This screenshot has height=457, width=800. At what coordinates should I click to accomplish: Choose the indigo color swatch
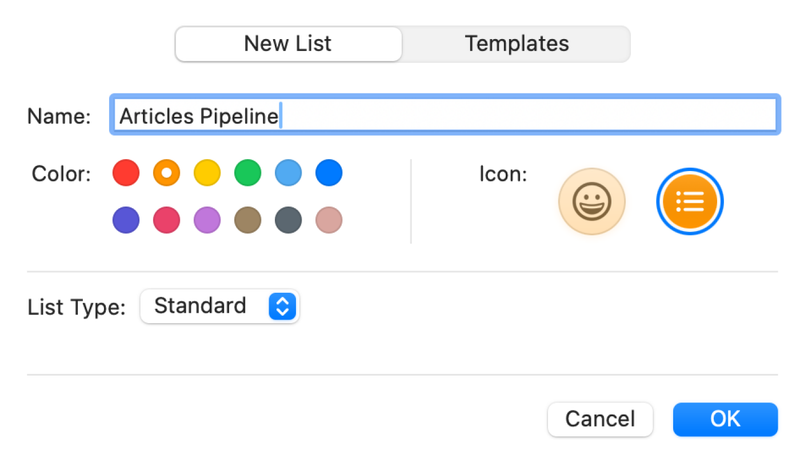pos(126,220)
